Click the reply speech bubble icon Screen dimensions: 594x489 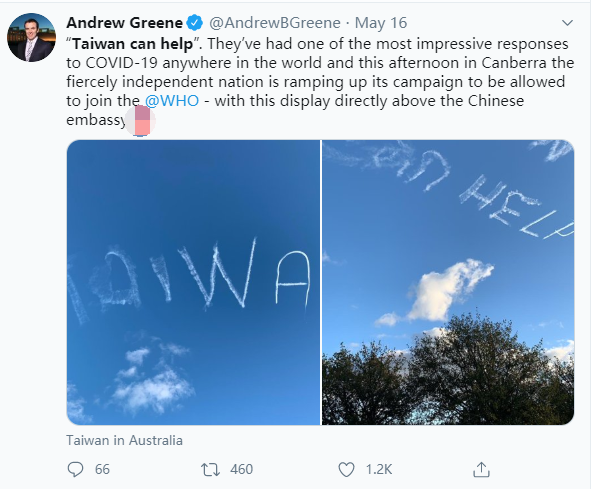pos(75,469)
